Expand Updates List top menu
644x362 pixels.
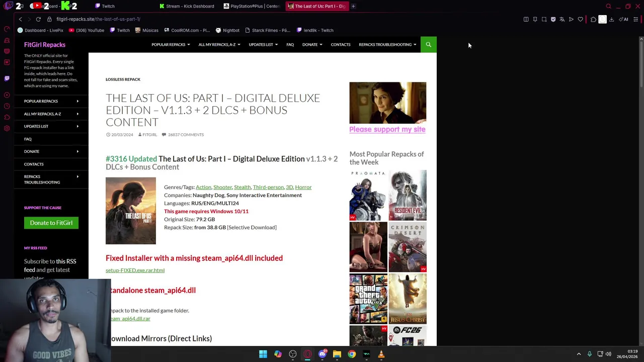[263, 45]
